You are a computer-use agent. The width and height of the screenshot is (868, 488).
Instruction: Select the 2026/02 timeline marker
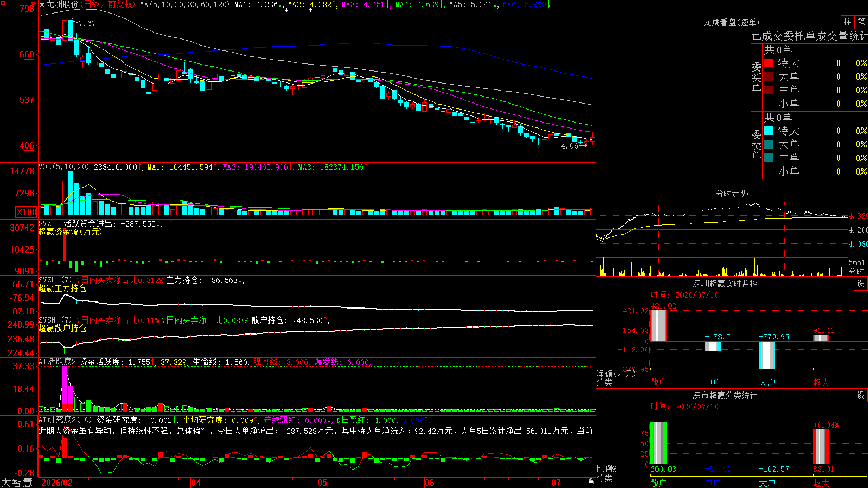(57, 483)
